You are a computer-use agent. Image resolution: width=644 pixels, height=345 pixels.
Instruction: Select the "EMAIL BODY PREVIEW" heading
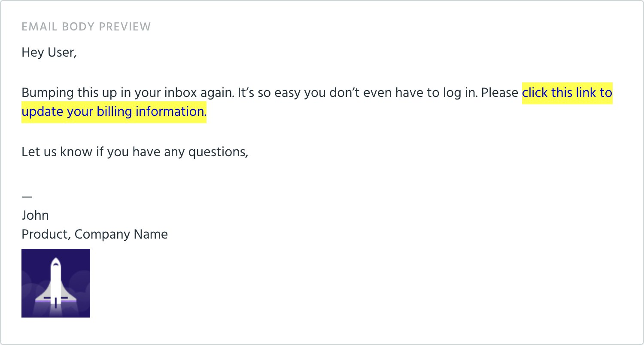pos(86,27)
